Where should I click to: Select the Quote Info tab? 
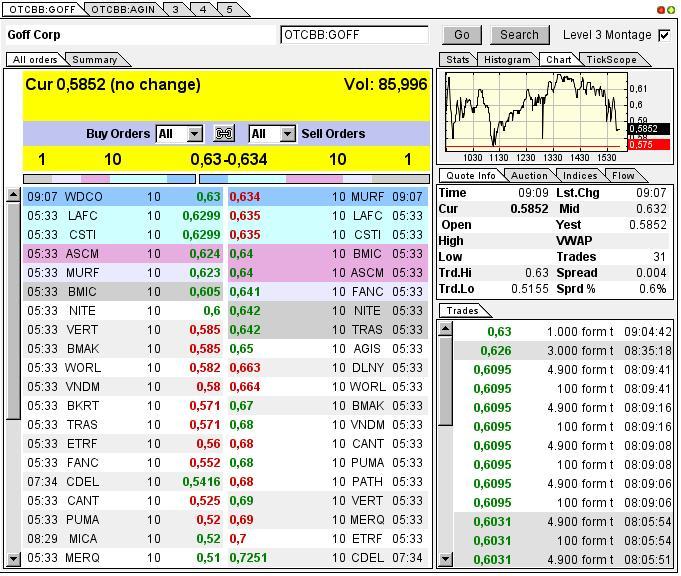(471, 176)
